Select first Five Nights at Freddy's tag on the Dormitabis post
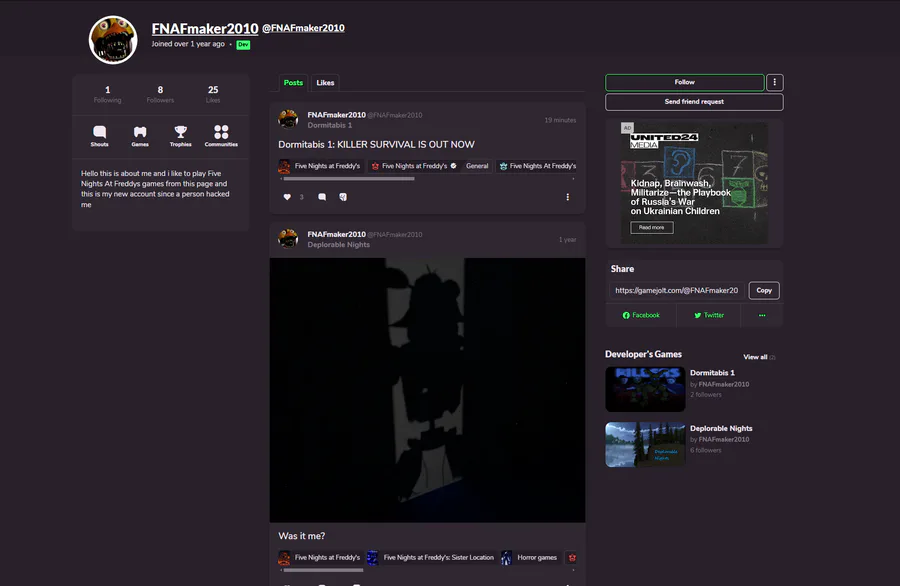Image resolution: width=900 pixels, height=586 pixels. [x=320, y=166]
